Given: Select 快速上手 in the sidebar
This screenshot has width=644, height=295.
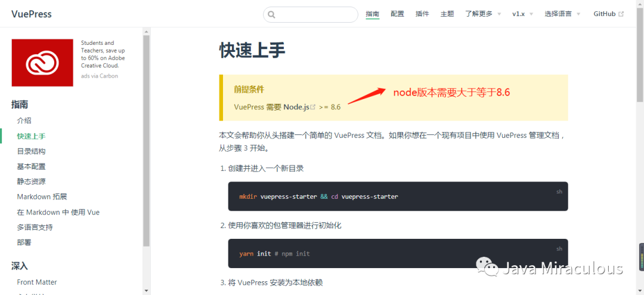Looking at the screenshot, I should pyautogui.click(x=31, y=136).
